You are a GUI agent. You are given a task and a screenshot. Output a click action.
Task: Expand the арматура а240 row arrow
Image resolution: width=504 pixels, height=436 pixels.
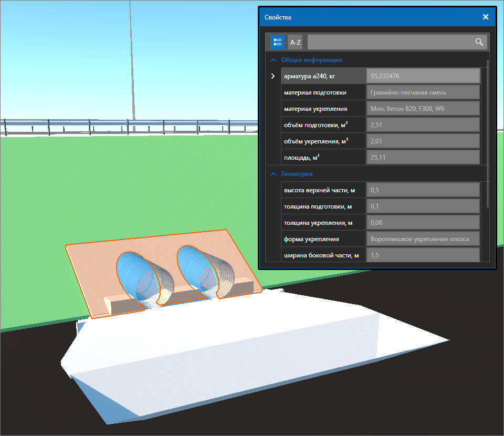(x=273, y=76)
